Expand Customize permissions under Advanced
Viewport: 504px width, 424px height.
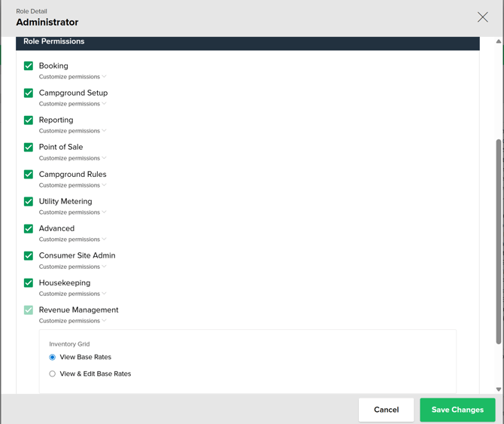pos(72,239)
